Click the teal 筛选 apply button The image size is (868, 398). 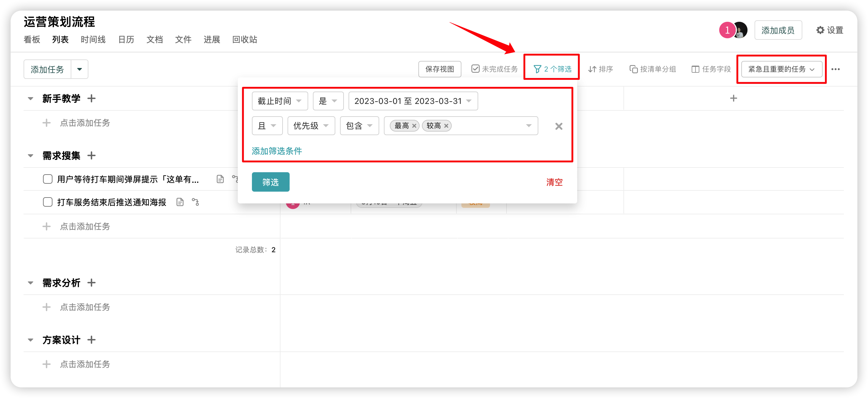(270, 182)
